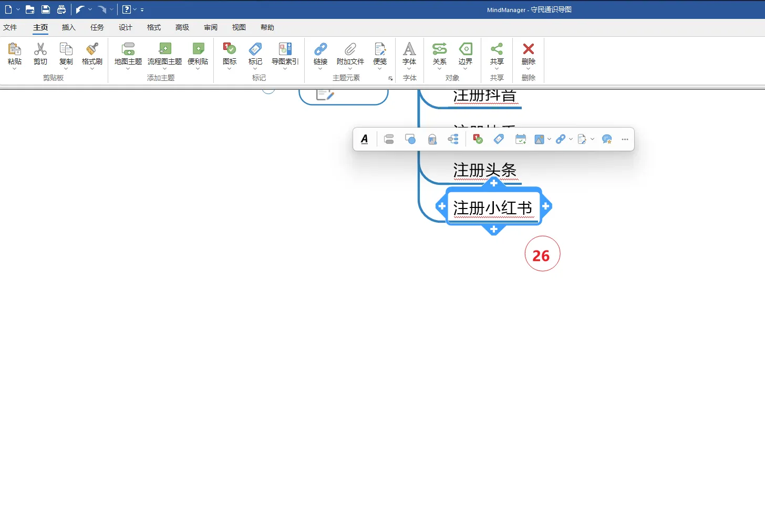The image size is (765, 532).
Task: Click the 附加文件 paperclip icon
Action: point(350,49)
